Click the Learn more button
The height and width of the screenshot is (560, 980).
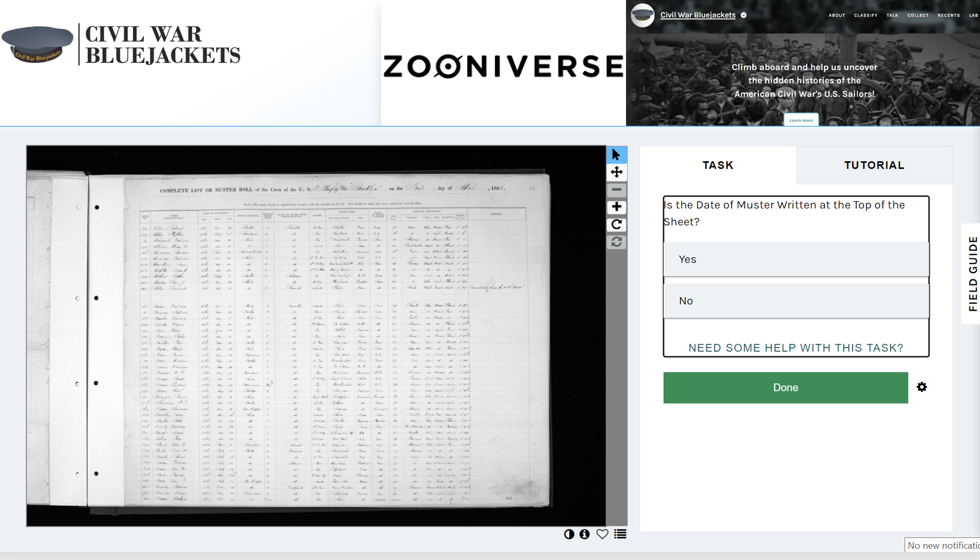click(x=801, y=120)
